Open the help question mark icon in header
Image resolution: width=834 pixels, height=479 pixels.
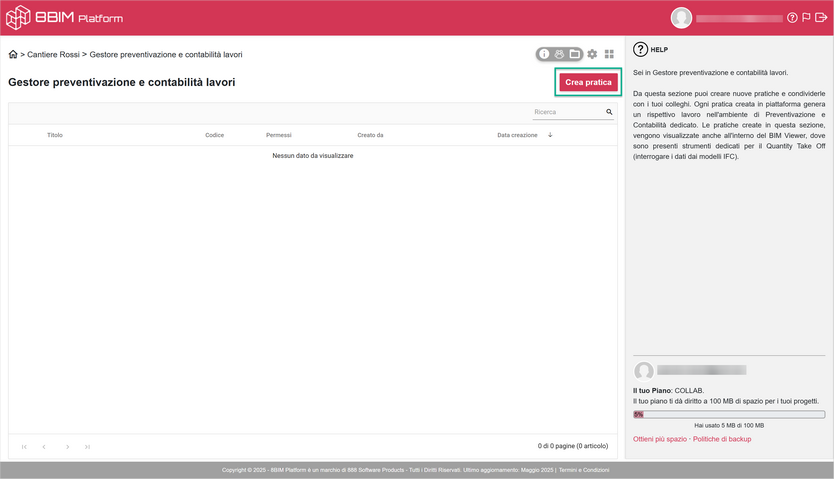[793, 18]
